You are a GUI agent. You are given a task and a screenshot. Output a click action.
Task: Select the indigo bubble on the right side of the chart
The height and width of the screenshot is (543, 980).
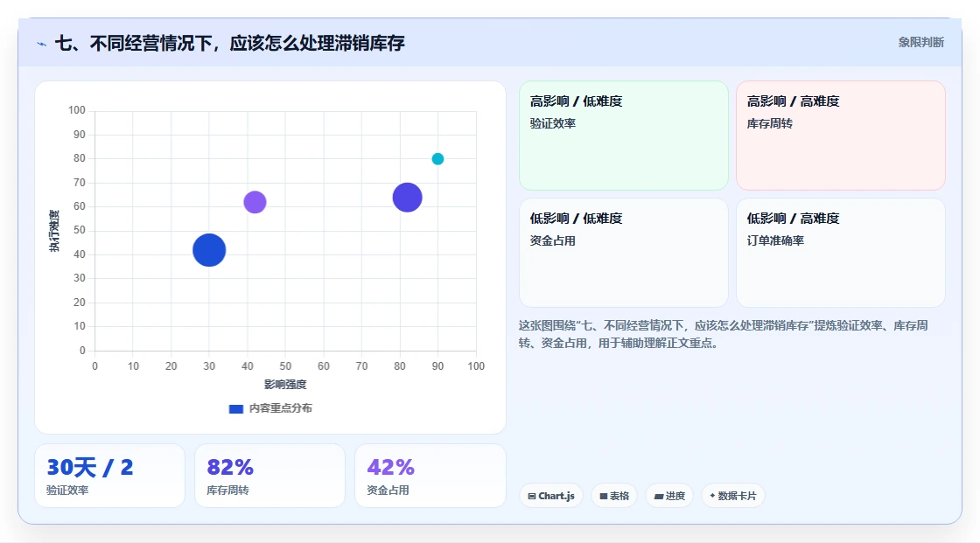[407, 198]
